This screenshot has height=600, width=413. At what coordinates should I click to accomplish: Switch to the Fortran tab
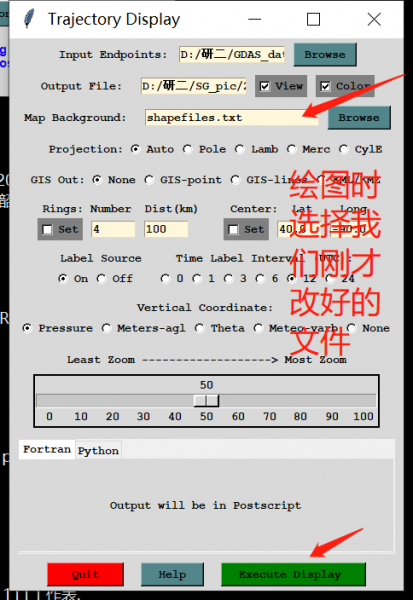[47, 449]
